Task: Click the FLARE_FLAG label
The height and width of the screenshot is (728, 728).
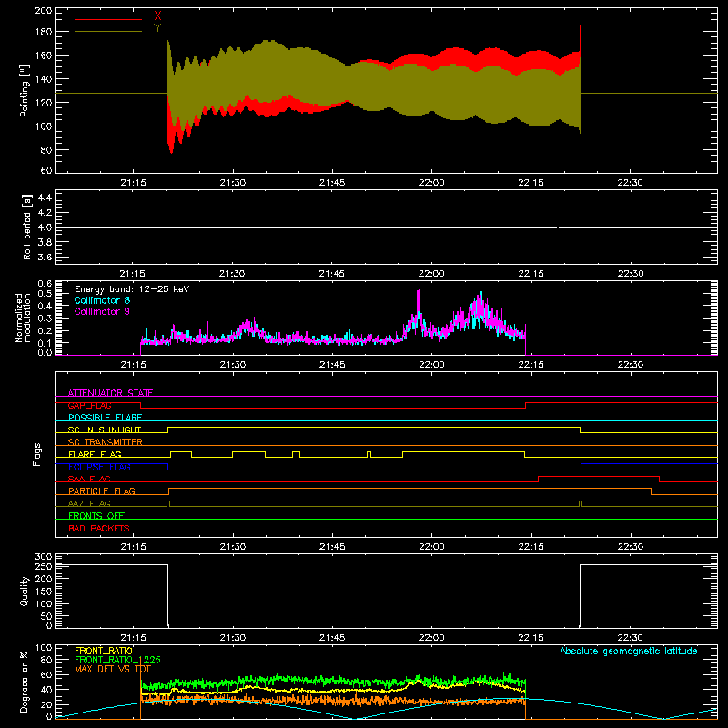Action: click(95, 454)
